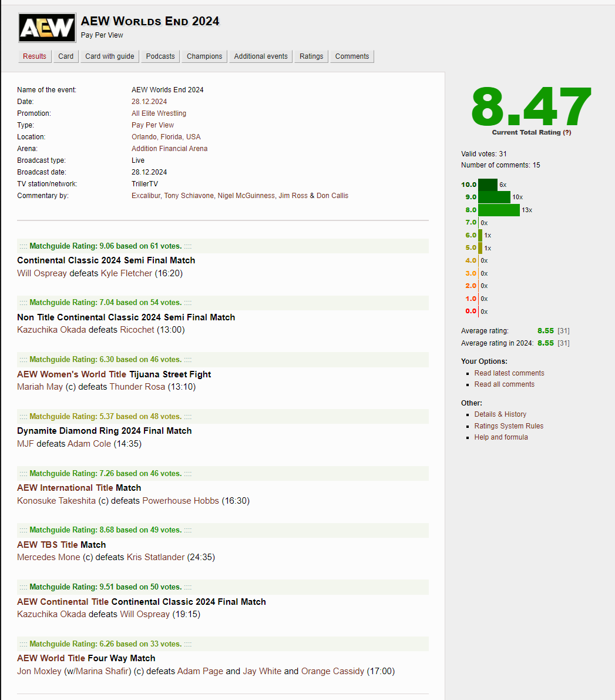
Task: Click TrillerTV network value
Action: point(144,184)
